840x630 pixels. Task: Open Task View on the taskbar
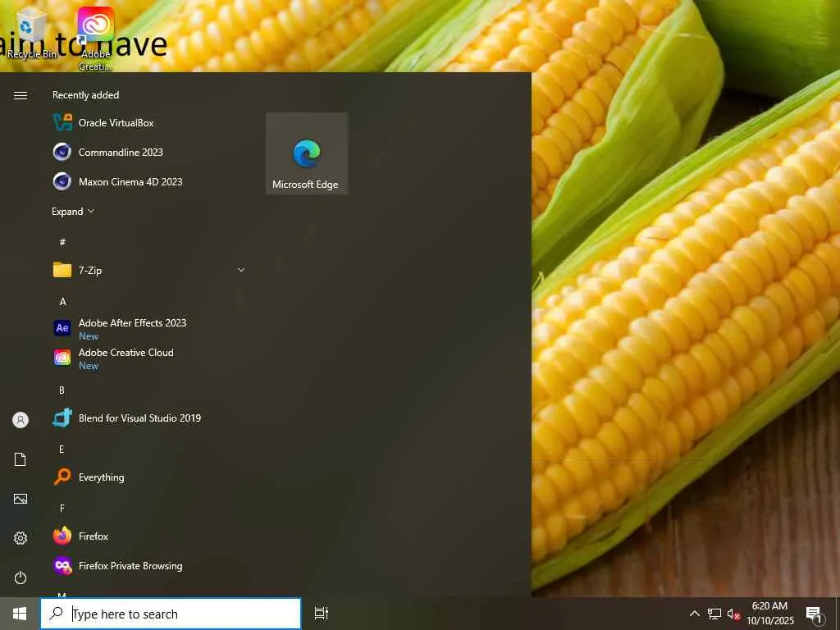tap(321, 614)
